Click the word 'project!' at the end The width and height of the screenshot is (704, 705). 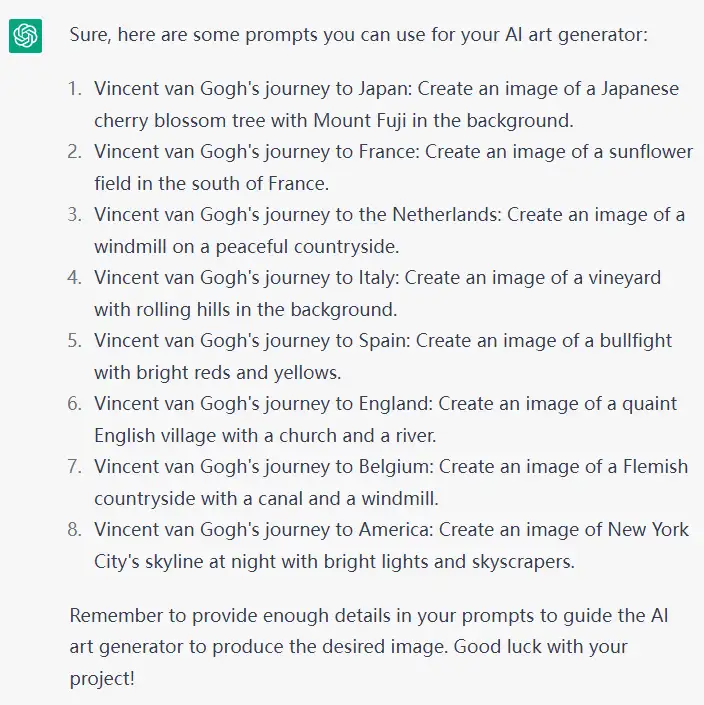(102, 678)
